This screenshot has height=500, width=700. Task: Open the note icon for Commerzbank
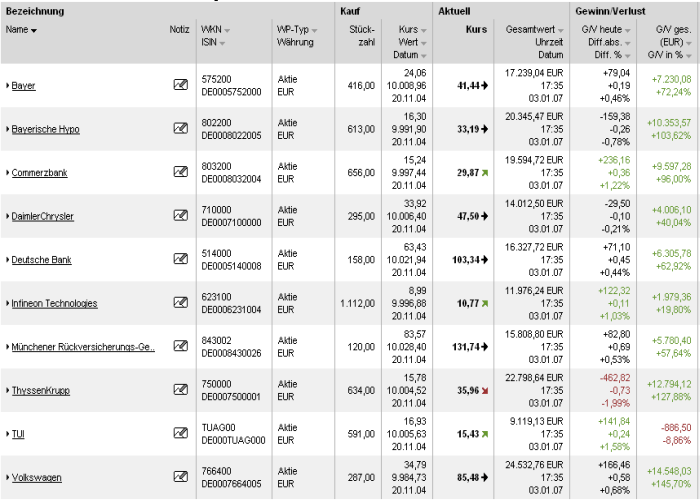click(180, 172)
